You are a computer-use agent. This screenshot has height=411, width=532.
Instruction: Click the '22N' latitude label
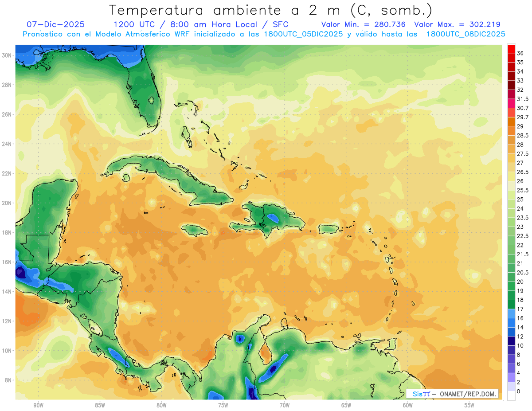(7, 173)
